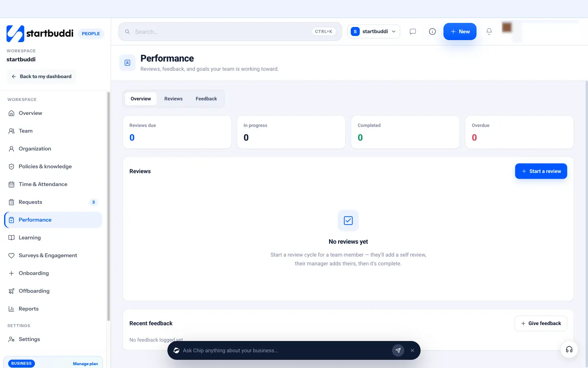The height and width of the screenshot is (368, 588).
Task: Open Onboarding in sidebar
Action: pos(53,273)
